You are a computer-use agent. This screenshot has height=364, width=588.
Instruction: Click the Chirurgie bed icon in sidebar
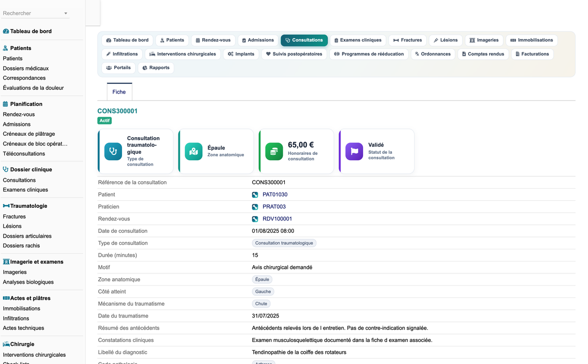point(6,344)
